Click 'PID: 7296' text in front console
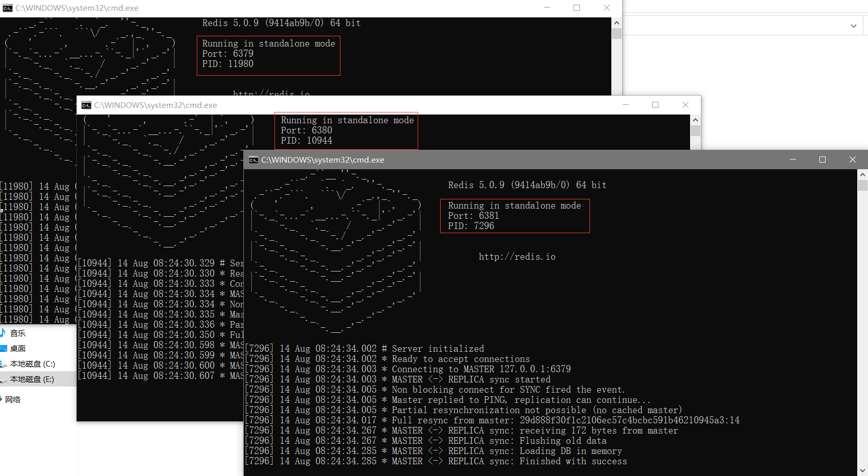The width and height of the screenshot is (868, 476). click(471, 226)
